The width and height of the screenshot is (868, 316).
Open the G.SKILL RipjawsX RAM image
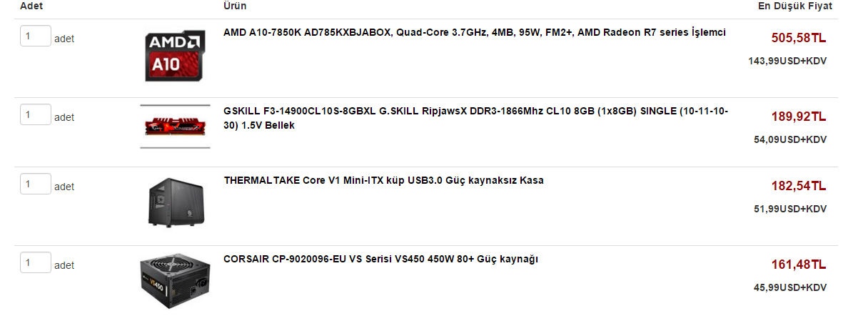pyautogui.click(x=175, y=126)
